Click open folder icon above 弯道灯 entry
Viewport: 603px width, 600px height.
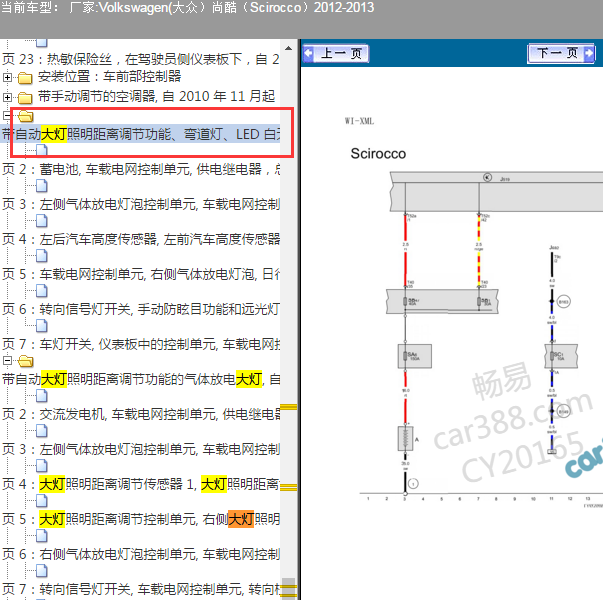26,115
